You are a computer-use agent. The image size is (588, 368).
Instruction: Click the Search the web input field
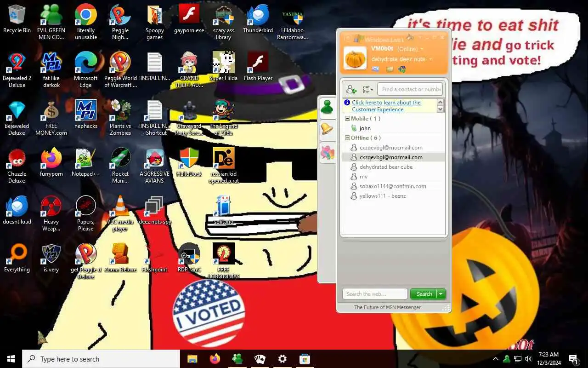[x=375, y=294]
